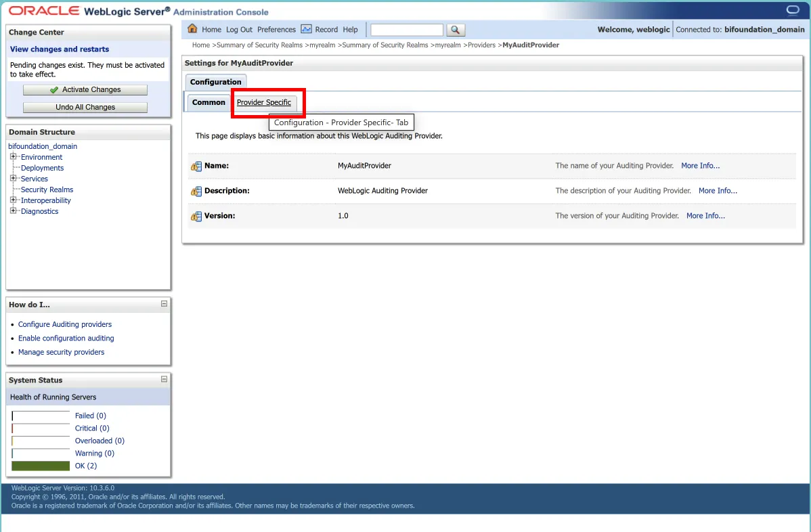
Task: Select Services in the domain tree
Action: click(x=34, y=179)
